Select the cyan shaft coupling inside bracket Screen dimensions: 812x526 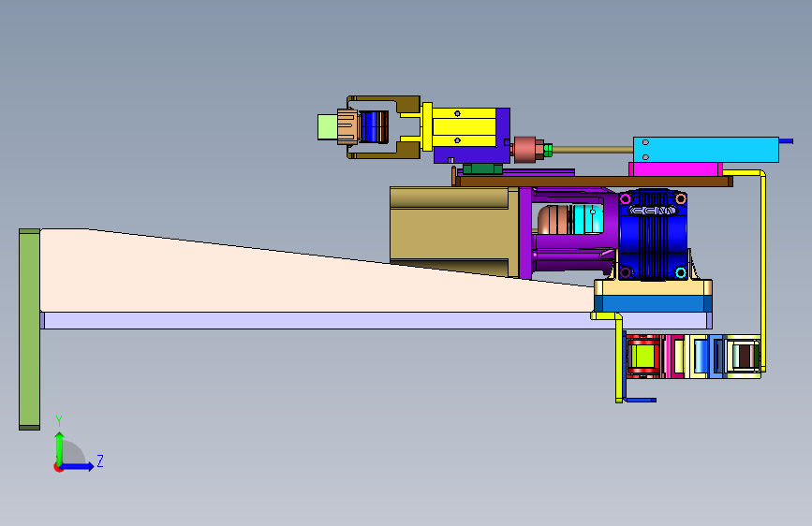coord(588,220)
